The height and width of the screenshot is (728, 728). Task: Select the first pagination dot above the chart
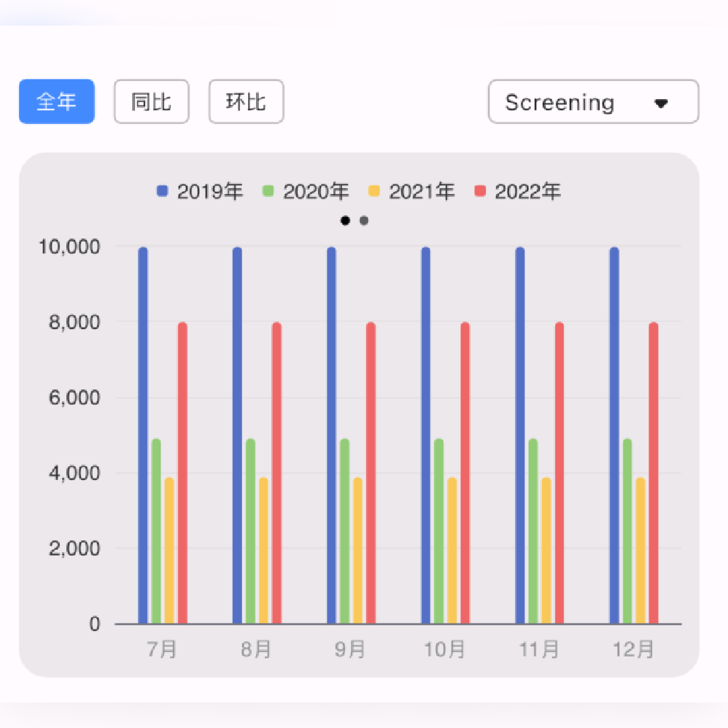tap(345, 220)
